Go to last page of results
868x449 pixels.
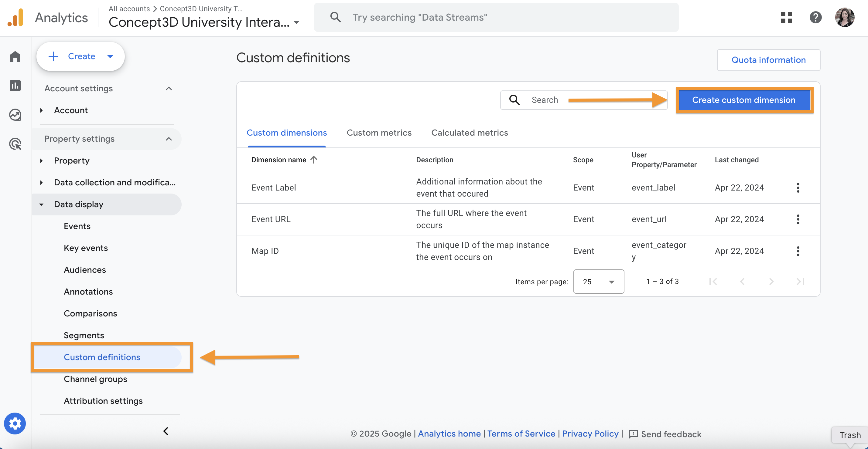click(x=801, y=281)
